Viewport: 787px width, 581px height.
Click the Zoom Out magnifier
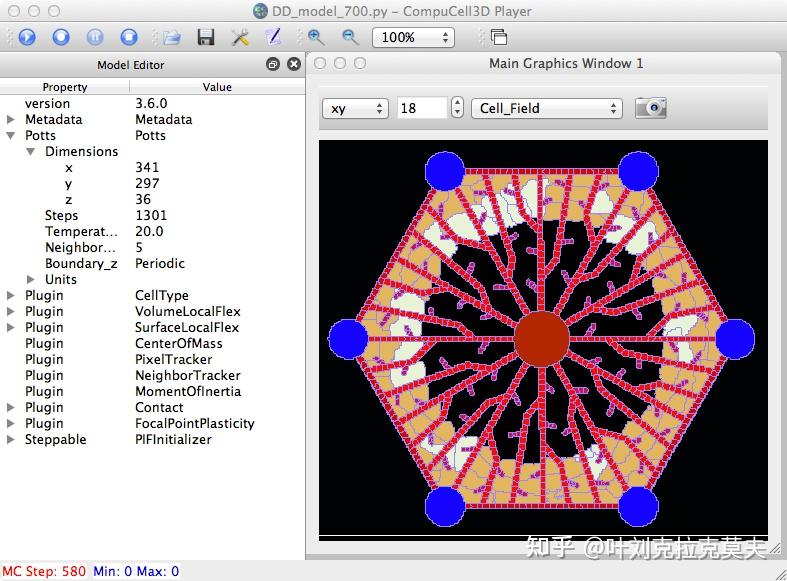pyautogui.click(x=350, y=37)
